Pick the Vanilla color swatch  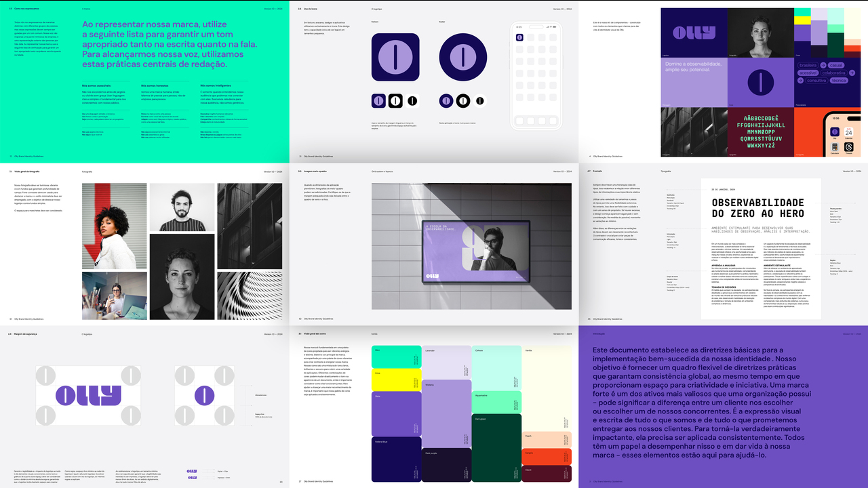pos(547,387)
